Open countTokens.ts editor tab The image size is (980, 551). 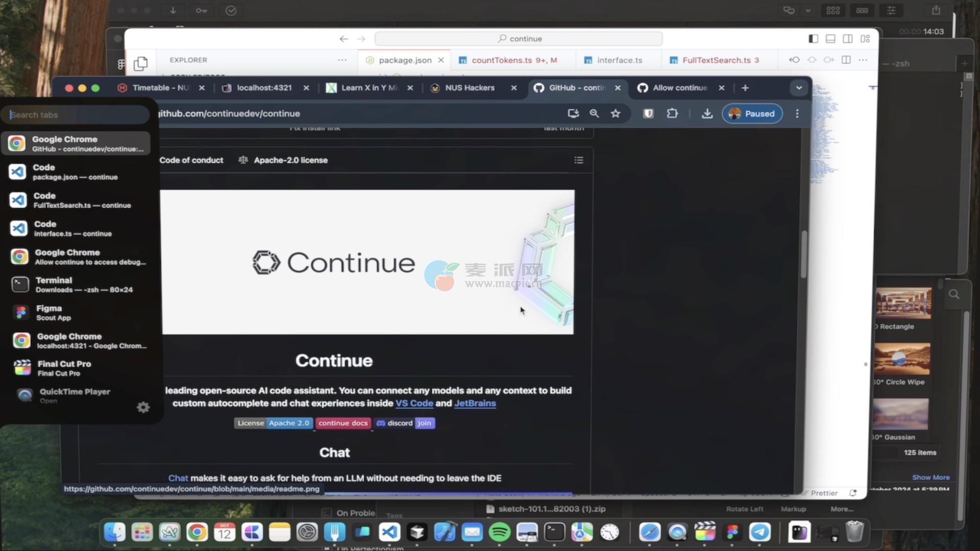[x=513, y=60]
